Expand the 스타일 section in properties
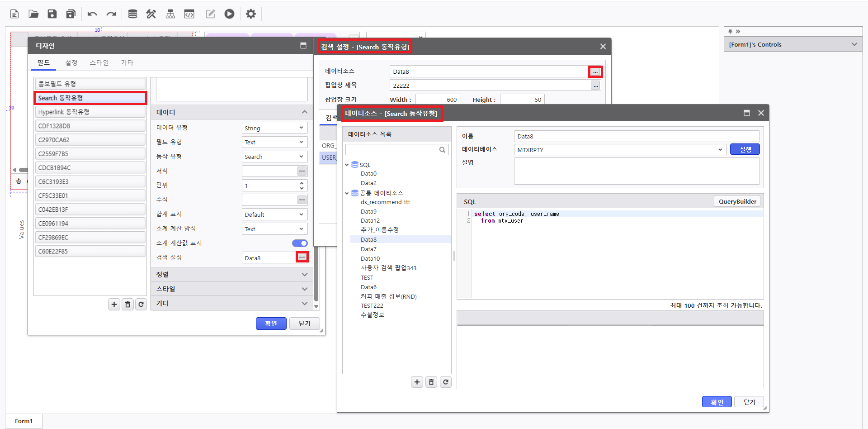Viewport: 868px width, 429px height. [304, 289]
